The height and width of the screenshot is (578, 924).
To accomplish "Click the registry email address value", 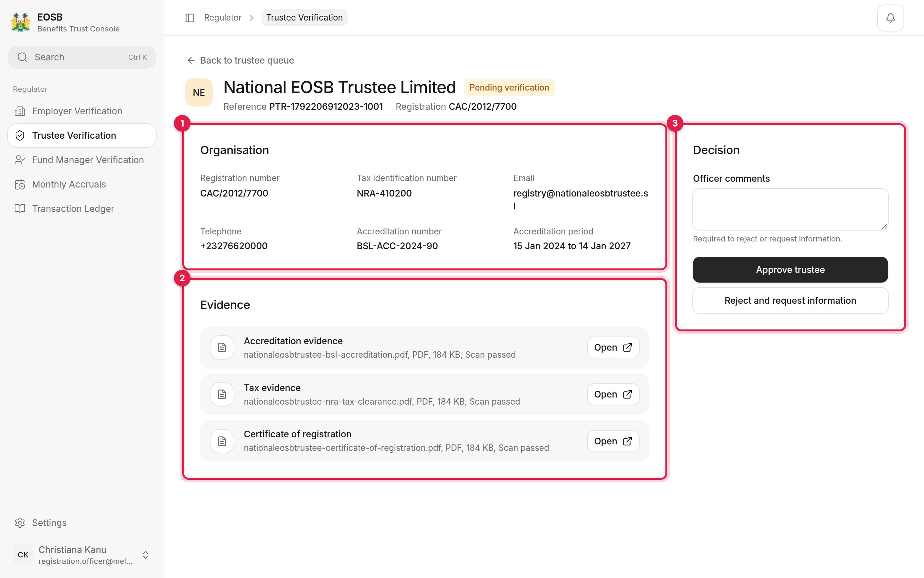I will [580, 199].
